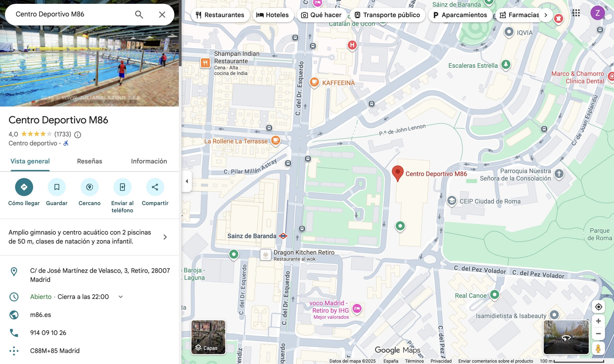Filter the map by Restaurantes
Image resolution: width=614 pixels, height=364 pixels.
(x=220, y=15)
